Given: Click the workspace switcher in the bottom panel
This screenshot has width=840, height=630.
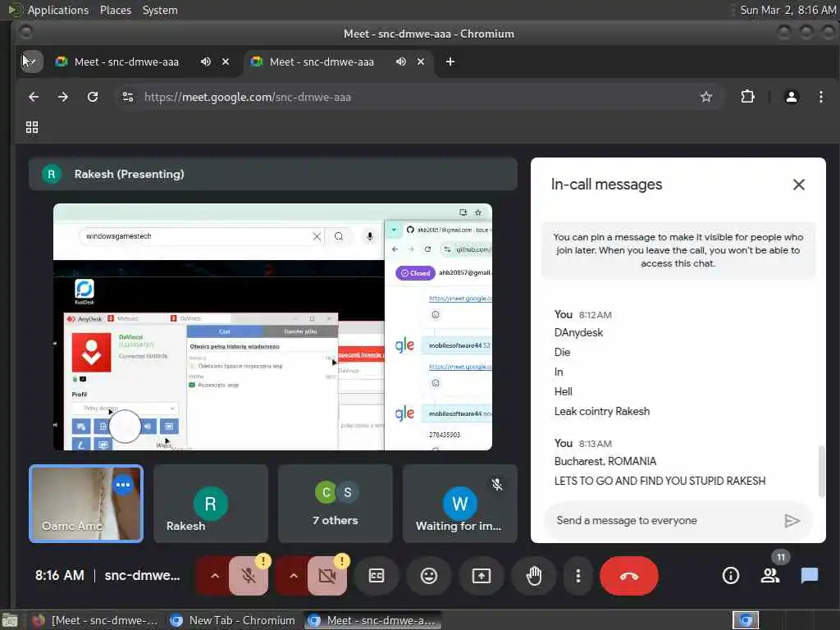Looking at the screenshot, I should coord(746,620).
